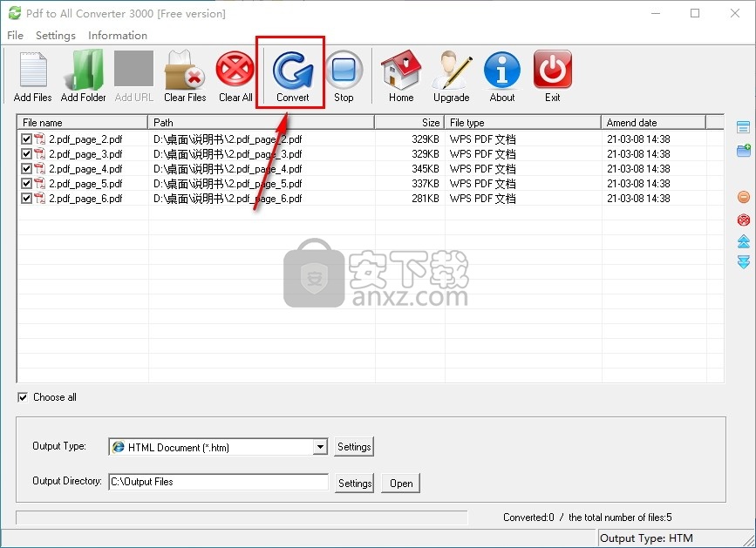Toggle the Choose all checkbox

[22, 397]
